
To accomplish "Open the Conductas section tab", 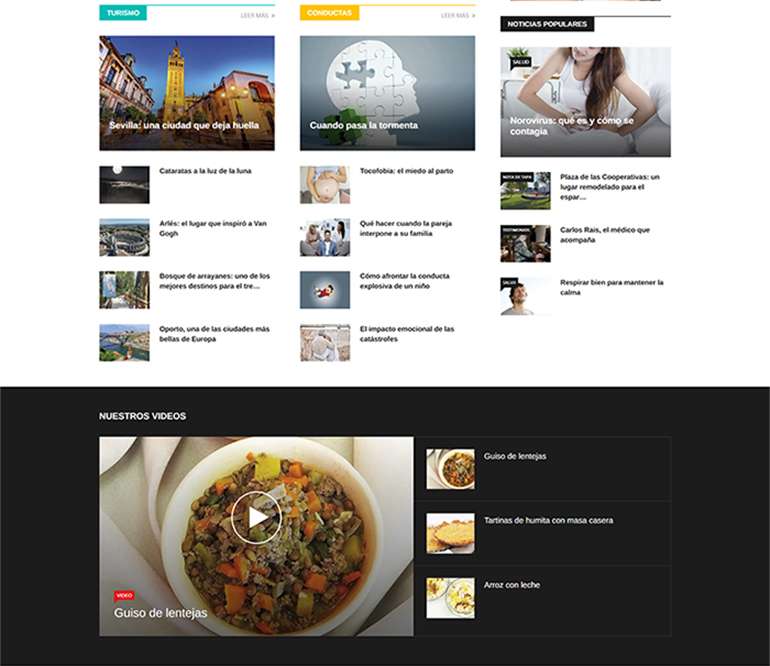I will click(329, 13).
